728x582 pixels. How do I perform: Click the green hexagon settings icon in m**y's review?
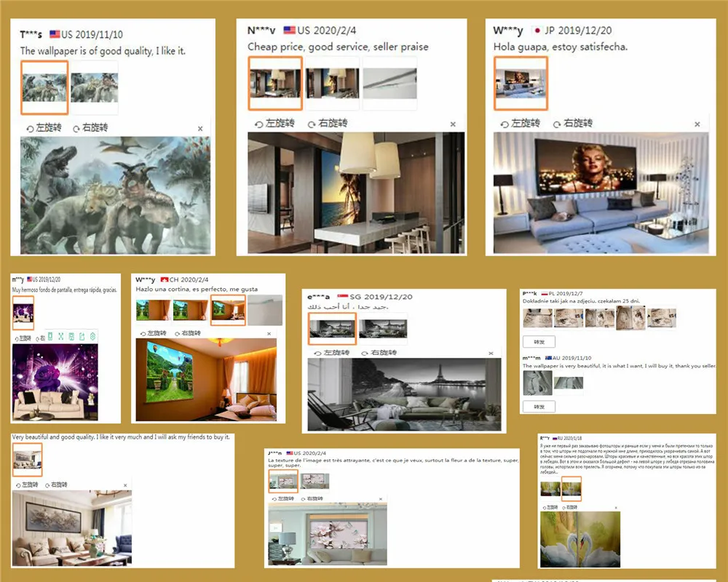point(93,337)
